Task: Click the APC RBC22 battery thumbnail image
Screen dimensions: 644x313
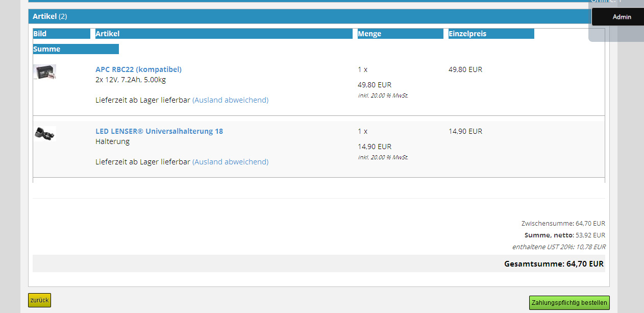Action: click(x=45, y=72)
